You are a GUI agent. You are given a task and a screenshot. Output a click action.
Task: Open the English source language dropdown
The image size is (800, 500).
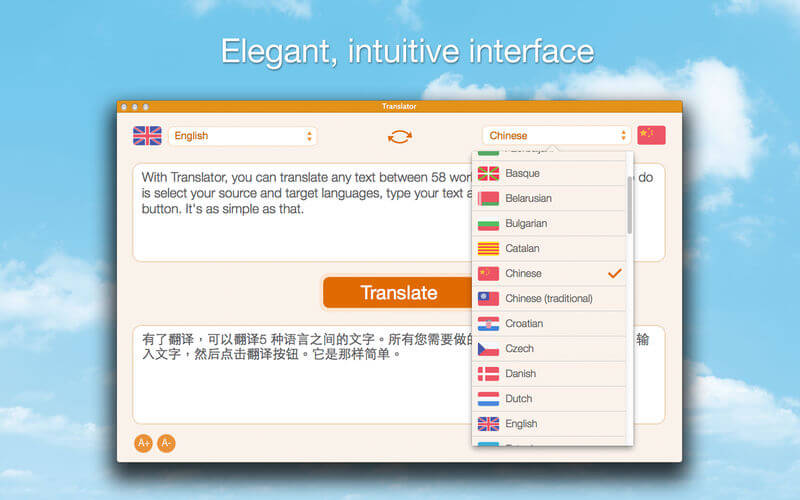pos(243,136)
